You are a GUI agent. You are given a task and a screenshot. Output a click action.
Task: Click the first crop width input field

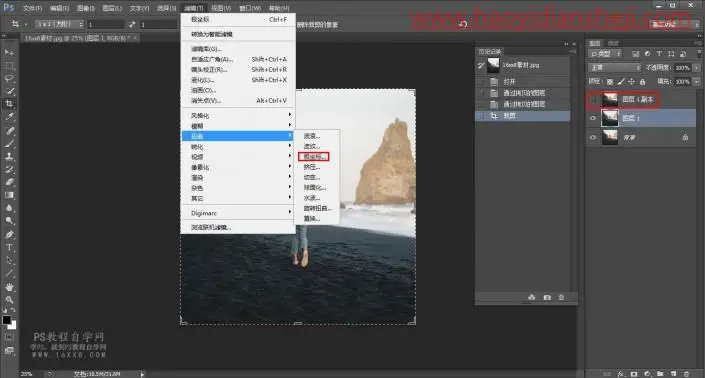106,24
